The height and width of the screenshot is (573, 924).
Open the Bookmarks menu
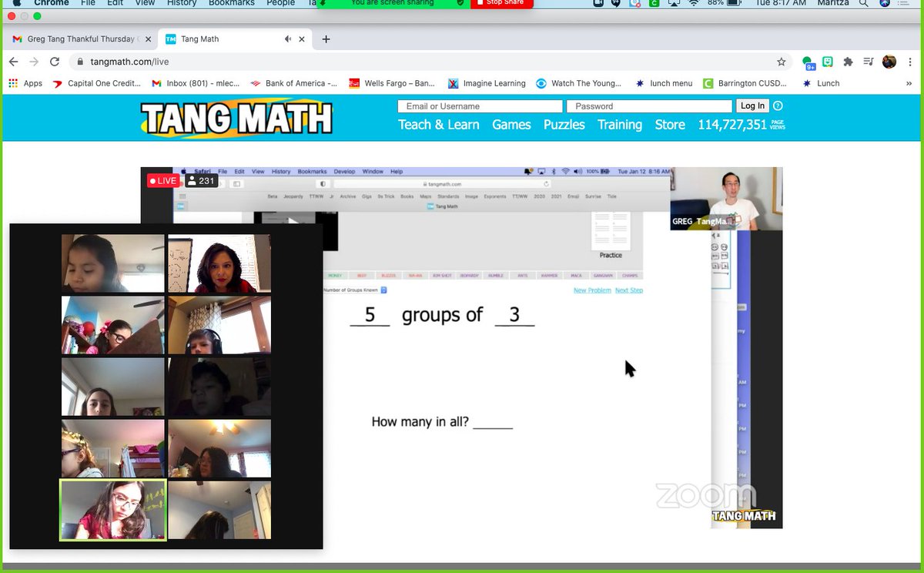tap(233, 3)
